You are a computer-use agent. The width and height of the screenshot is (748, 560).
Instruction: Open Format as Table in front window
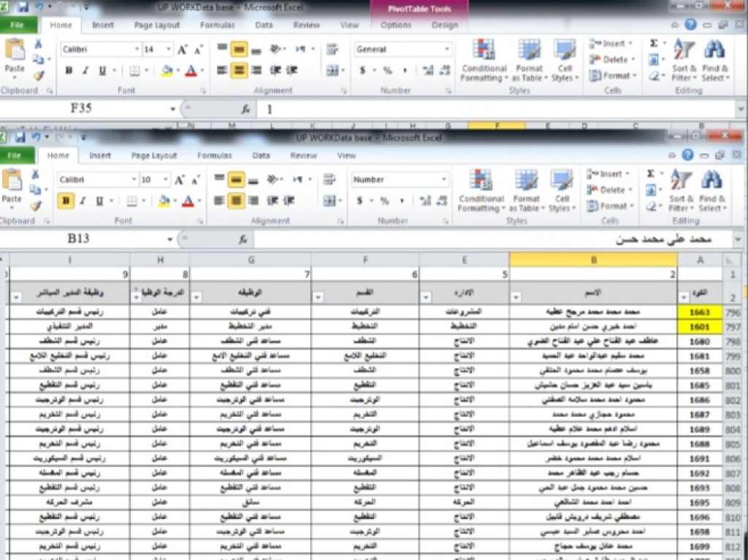point(527,190)
